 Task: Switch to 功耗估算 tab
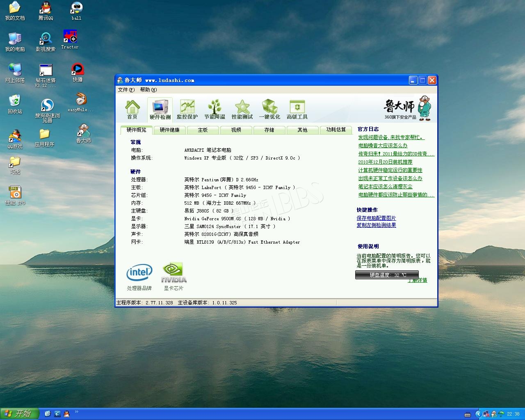tap(336, 130)
